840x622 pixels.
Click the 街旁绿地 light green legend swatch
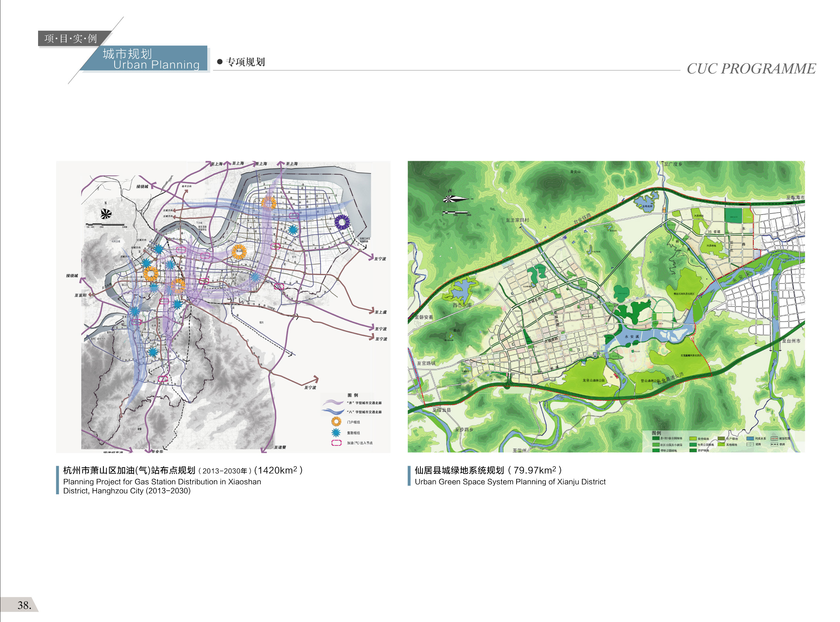coord(693,439)
